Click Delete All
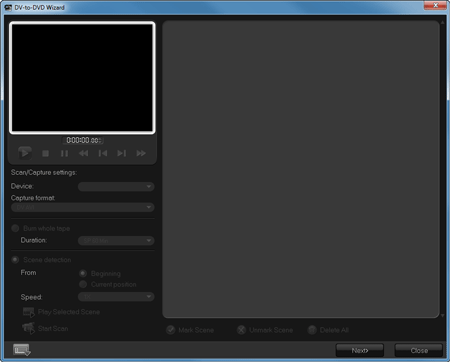 328,330
